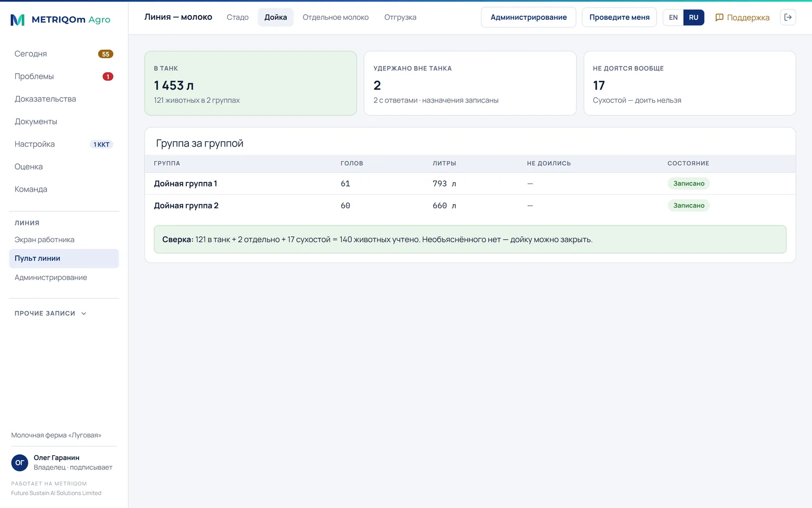Click the red badge next to Проблемы

click(x=108, y=77)
